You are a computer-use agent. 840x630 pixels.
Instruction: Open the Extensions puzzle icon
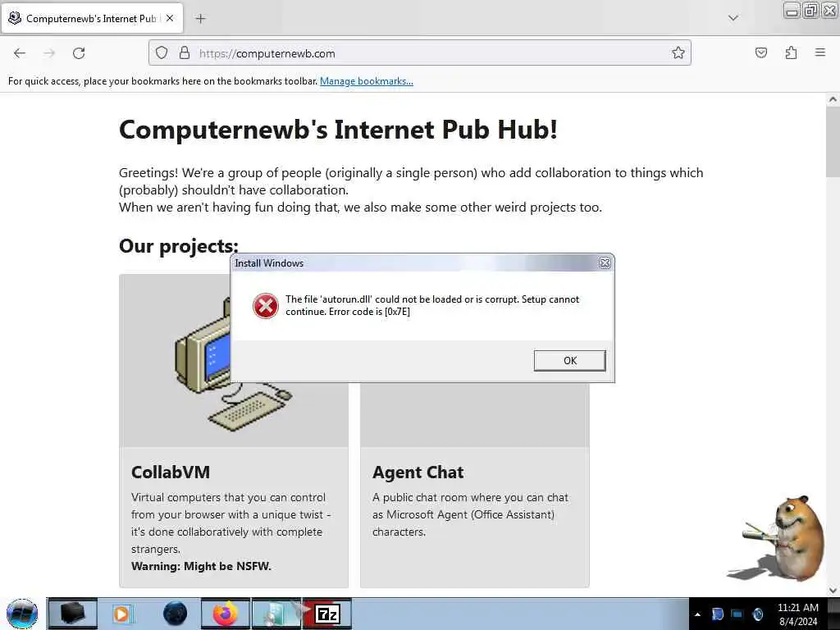point(791,52)
